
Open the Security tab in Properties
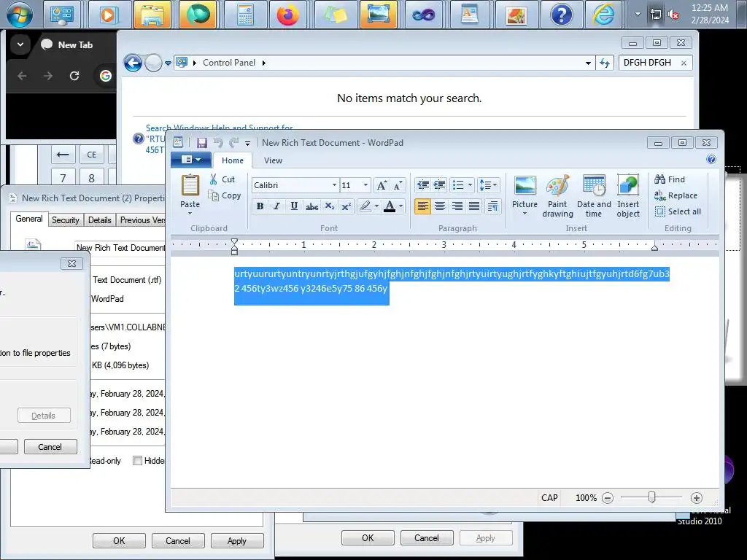pos(65,220)
